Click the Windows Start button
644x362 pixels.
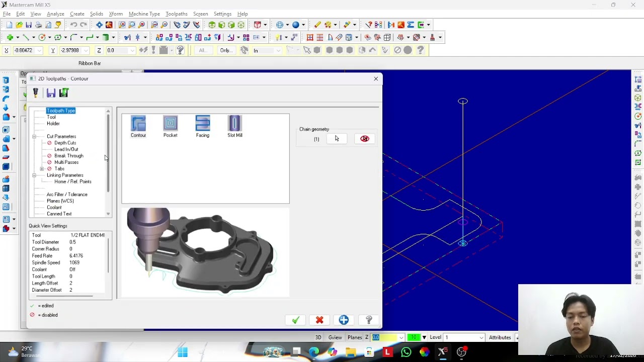click(183, 352)
